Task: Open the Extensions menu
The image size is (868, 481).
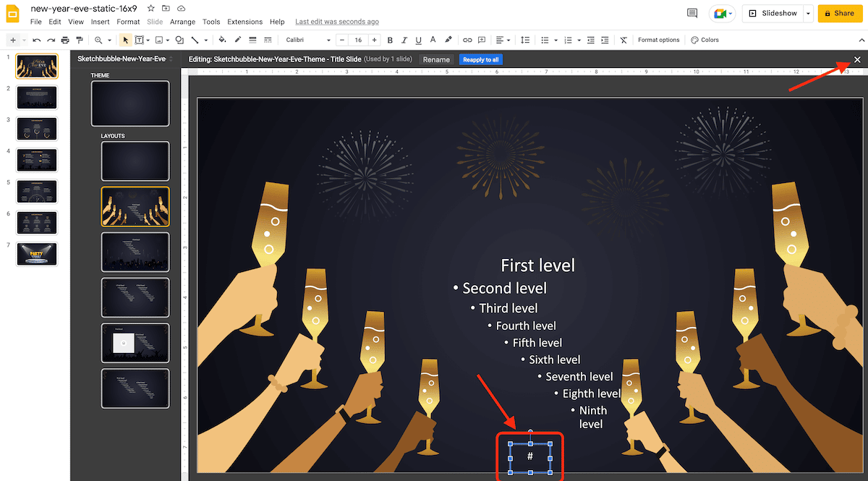Action: pos(244,22)
